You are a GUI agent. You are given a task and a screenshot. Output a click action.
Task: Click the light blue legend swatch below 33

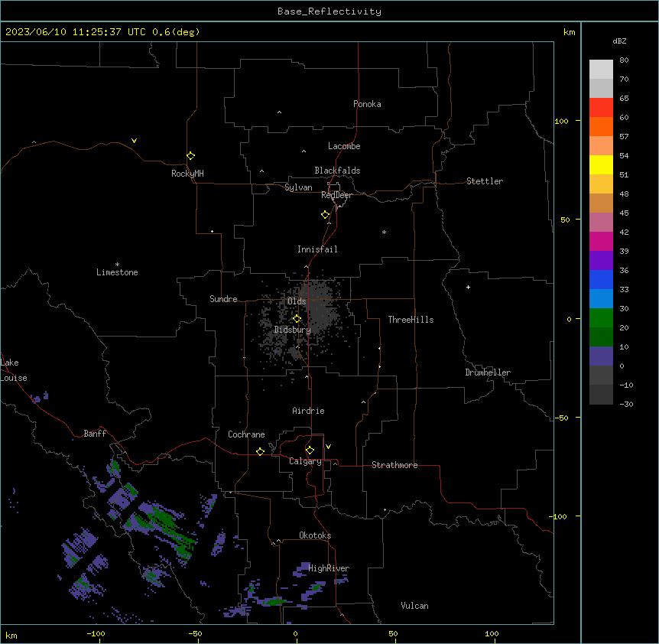[601, 299]
